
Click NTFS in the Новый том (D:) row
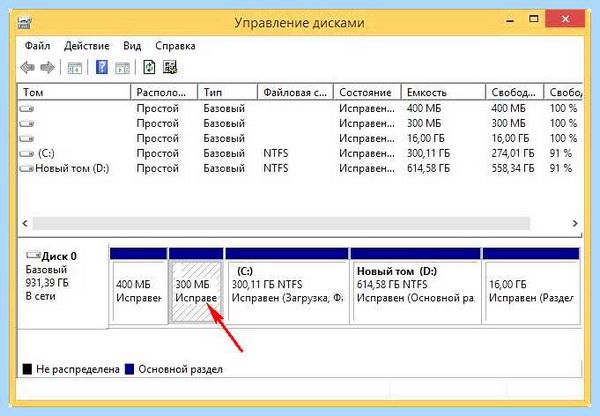tap(276, 168)
